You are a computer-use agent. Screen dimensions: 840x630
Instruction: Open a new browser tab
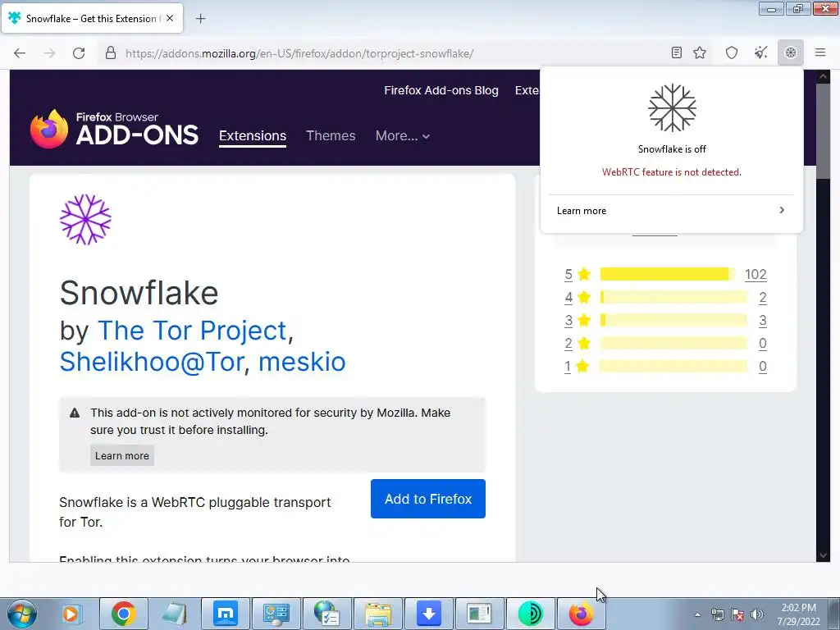click(x=200, y=19)
